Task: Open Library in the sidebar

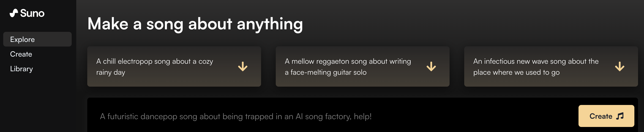Action: click(22, 69)
